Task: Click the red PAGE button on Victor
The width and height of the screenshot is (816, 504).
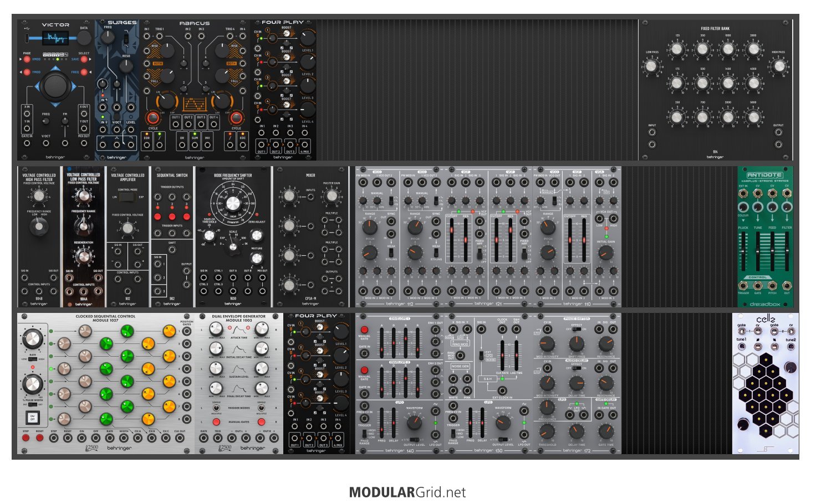Action: pyautogui.click(x=27, y=59)
